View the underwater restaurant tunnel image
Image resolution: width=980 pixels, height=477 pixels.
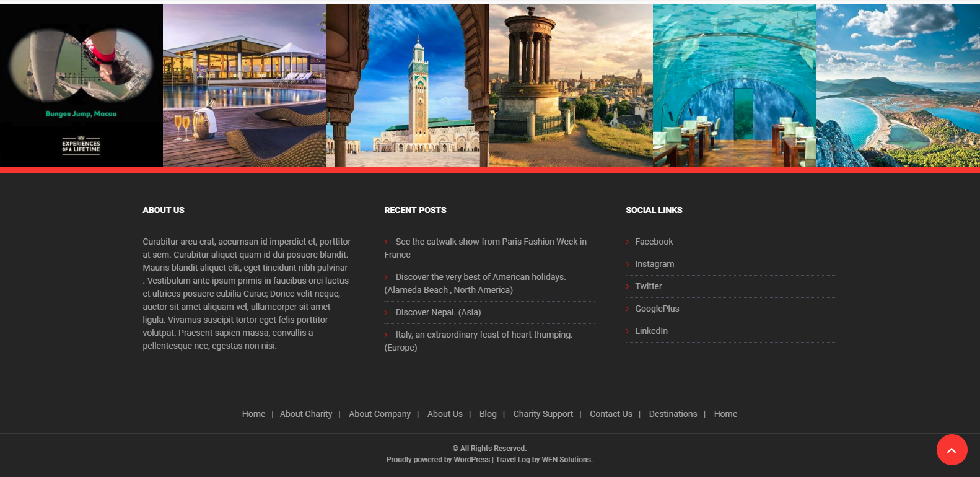click(x=734, y=85)
